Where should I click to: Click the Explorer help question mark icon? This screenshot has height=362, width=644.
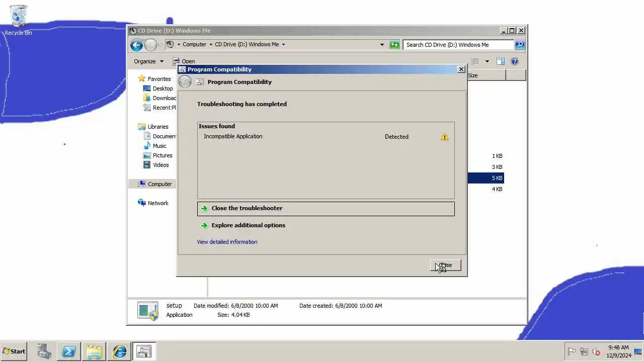tap(515, 61)
